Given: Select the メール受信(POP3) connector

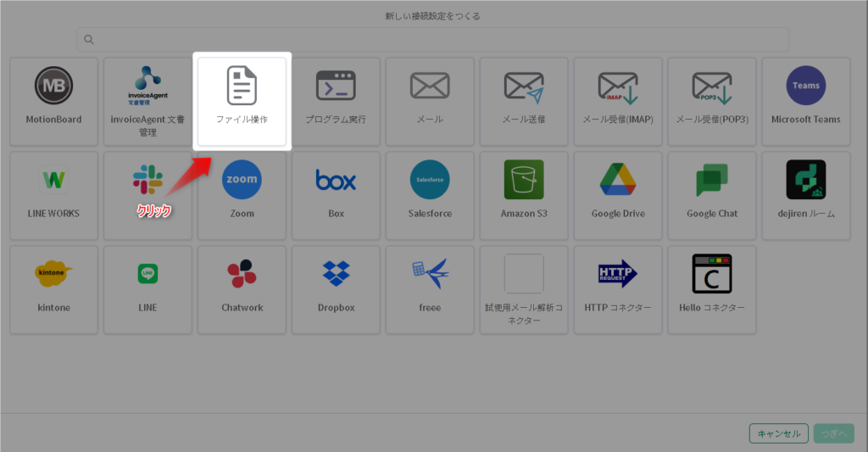Looking at the screenshot, I should (712, 102).
